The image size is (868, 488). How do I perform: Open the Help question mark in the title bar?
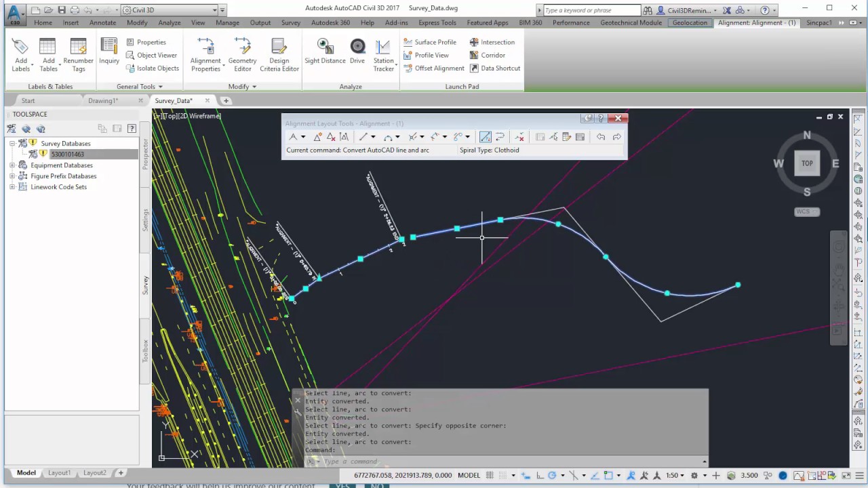click(x=765, y=10)
